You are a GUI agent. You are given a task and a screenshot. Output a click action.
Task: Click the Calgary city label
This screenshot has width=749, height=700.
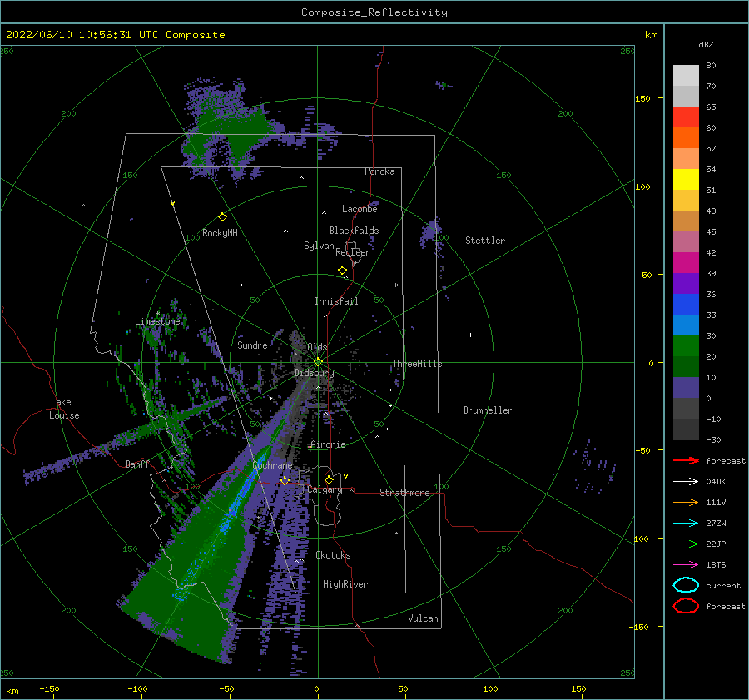[325, 489]
